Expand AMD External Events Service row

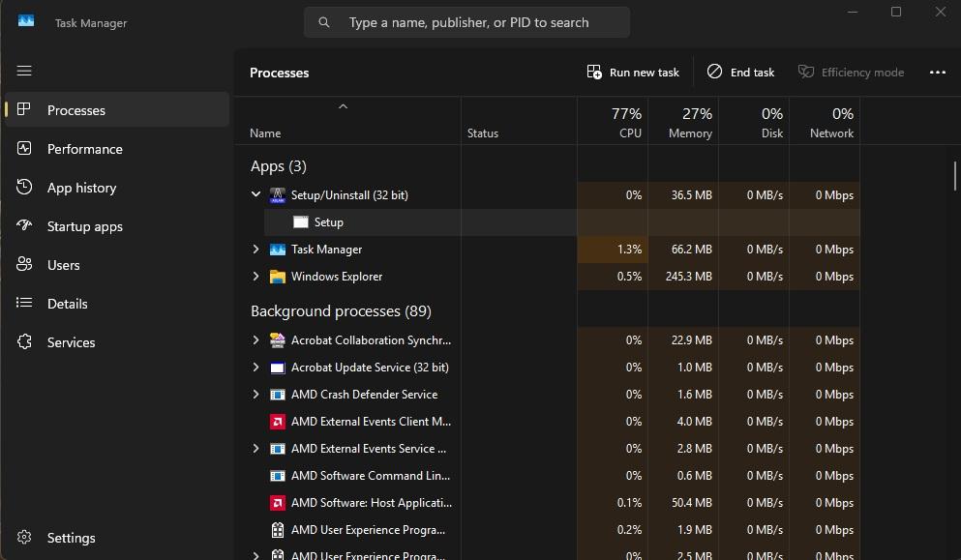255,448
